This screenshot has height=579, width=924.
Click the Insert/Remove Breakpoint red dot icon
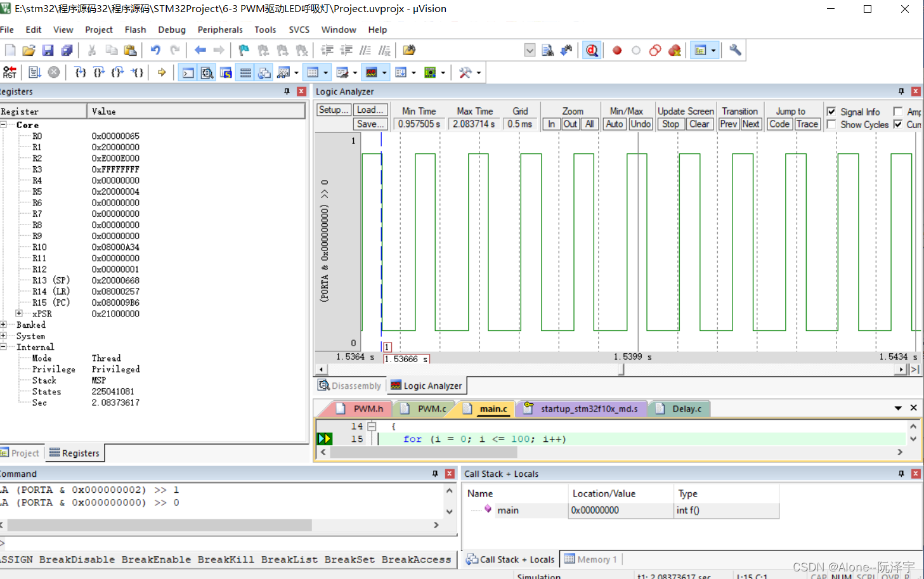coord(616,49)
